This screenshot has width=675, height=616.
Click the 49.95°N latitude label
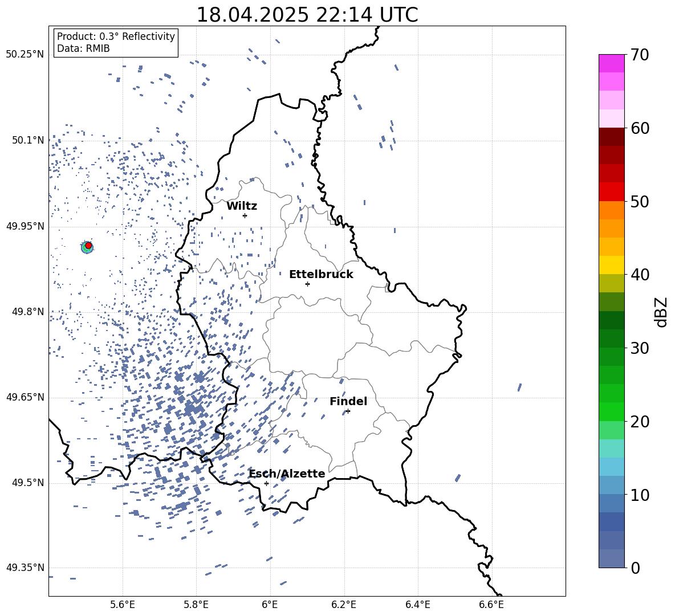coord(25,226)
